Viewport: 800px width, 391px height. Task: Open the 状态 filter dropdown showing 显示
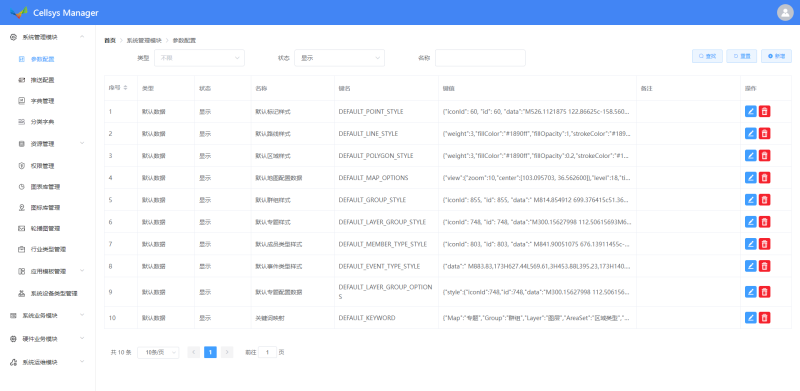pos(339,58)
